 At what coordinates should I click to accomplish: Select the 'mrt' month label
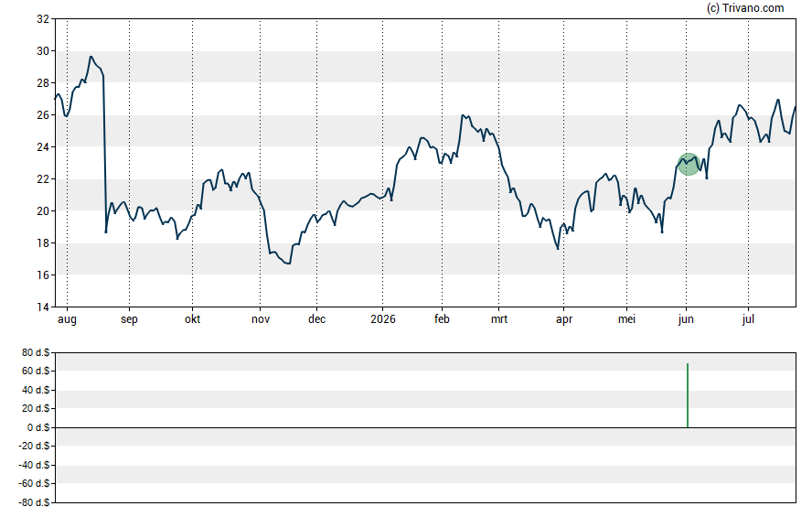tap(499, 319)
